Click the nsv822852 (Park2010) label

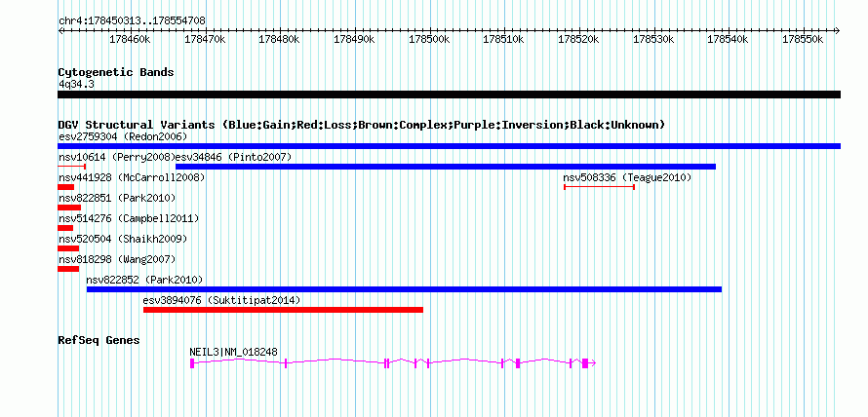coord(145,280)
